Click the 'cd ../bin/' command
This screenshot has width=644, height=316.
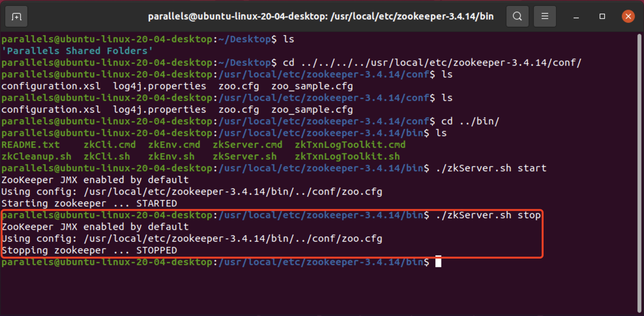click(x=470, y=121)
